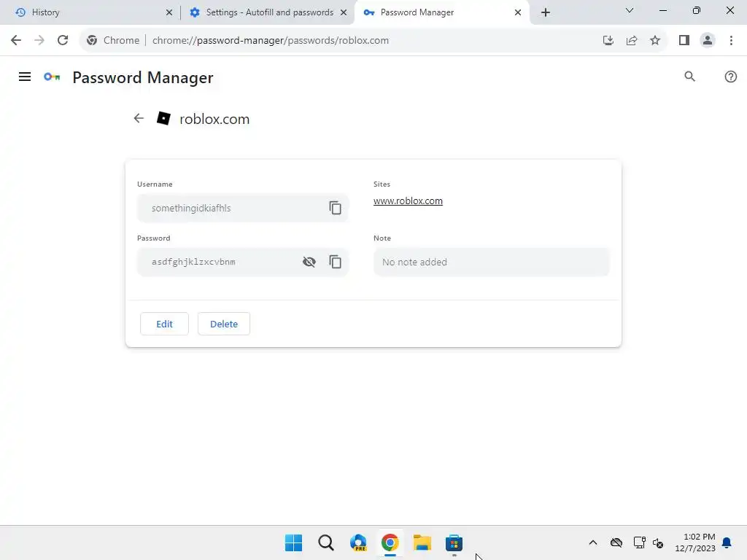This screenshot has width=747, height=560.
Task: Switch to the History tab
Action: pyautogui.click(x=90, y=12)
